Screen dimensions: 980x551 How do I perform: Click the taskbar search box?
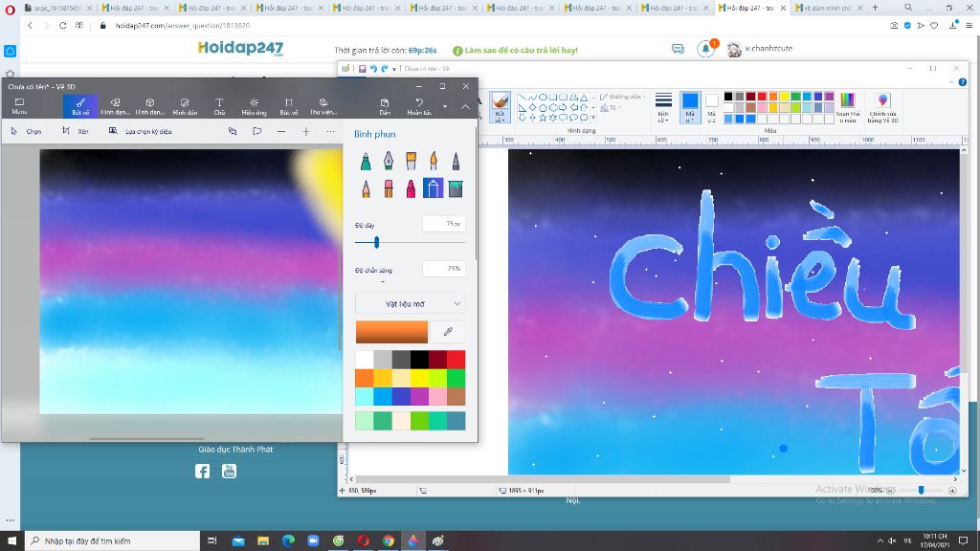coord(113,540)
